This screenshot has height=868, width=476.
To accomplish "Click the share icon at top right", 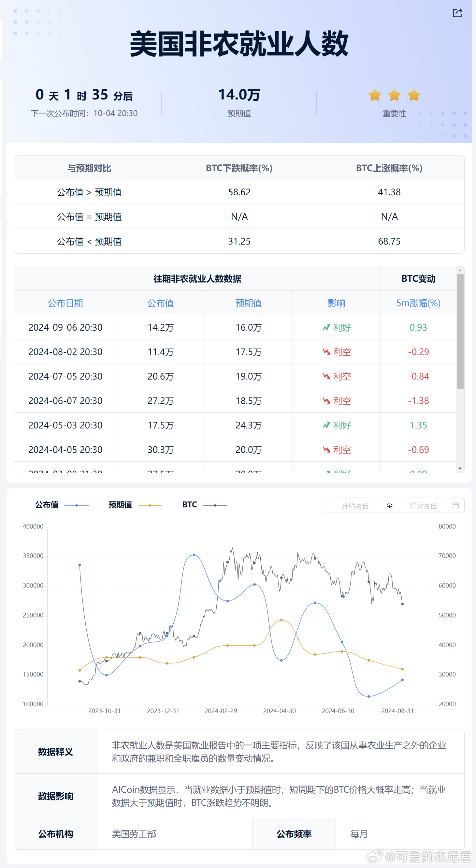I will [x=457, y=13].
